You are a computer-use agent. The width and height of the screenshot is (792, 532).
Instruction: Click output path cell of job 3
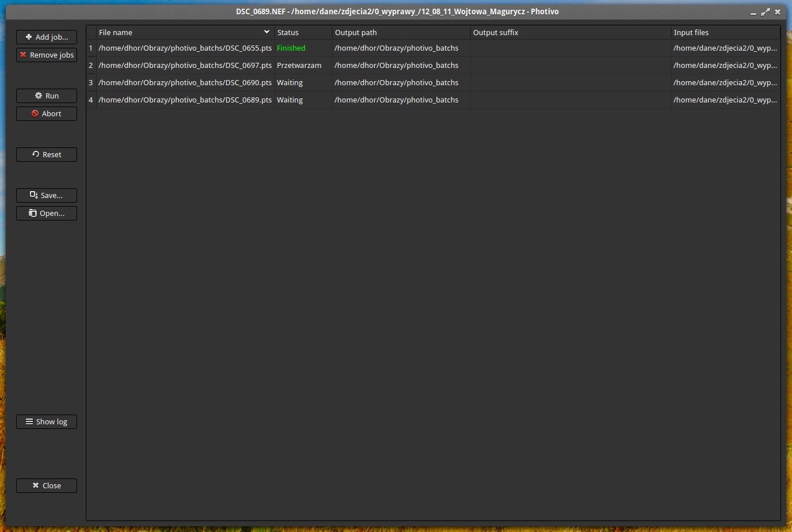point(401,83)
